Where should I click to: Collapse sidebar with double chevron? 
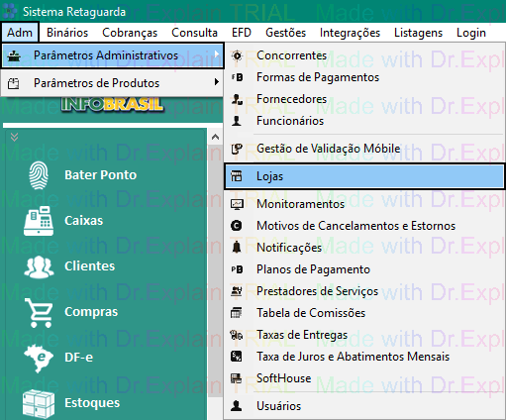coord(14,137)
